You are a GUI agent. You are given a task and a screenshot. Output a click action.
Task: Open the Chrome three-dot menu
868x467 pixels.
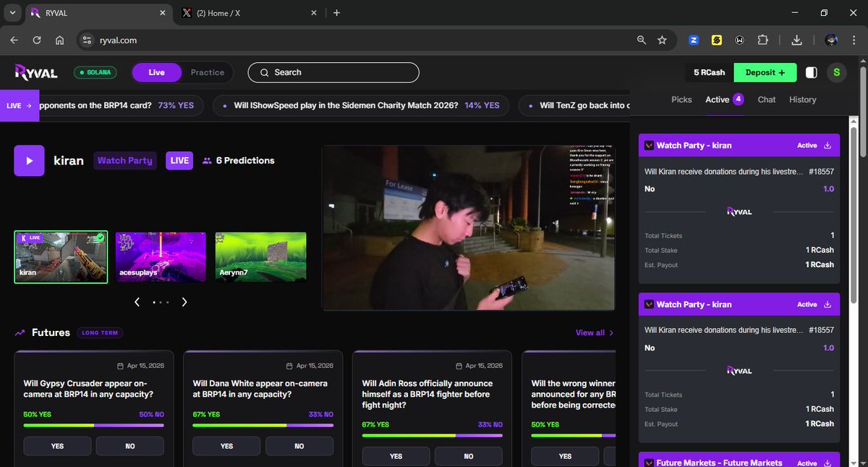pyautogui.click(x=854, y=41)
